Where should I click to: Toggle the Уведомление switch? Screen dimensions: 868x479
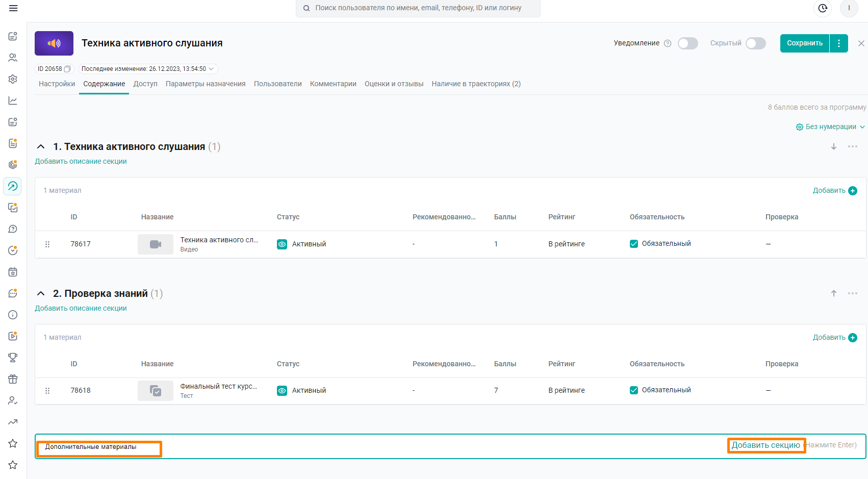(688, 43)
